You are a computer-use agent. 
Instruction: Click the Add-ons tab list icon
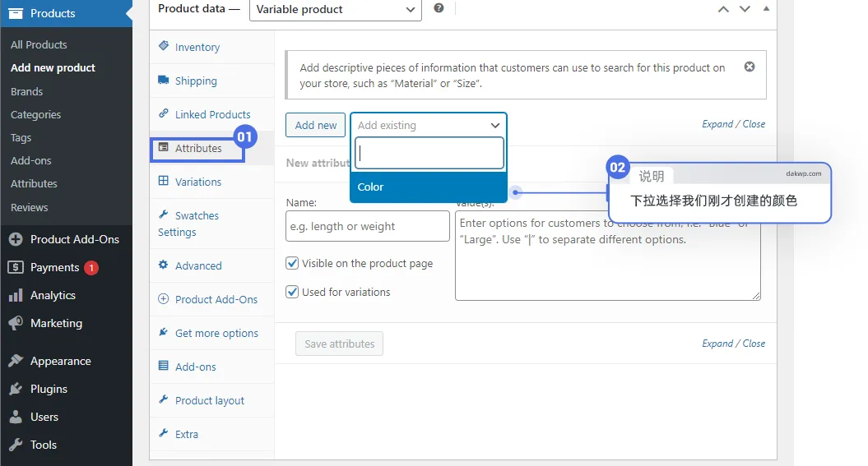click(163, 366)
